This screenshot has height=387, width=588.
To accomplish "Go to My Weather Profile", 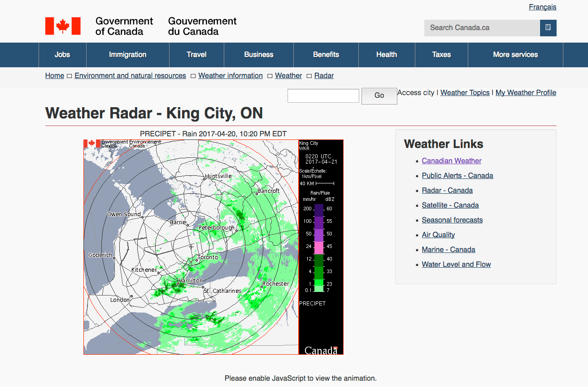I will (x=526, y=93).
